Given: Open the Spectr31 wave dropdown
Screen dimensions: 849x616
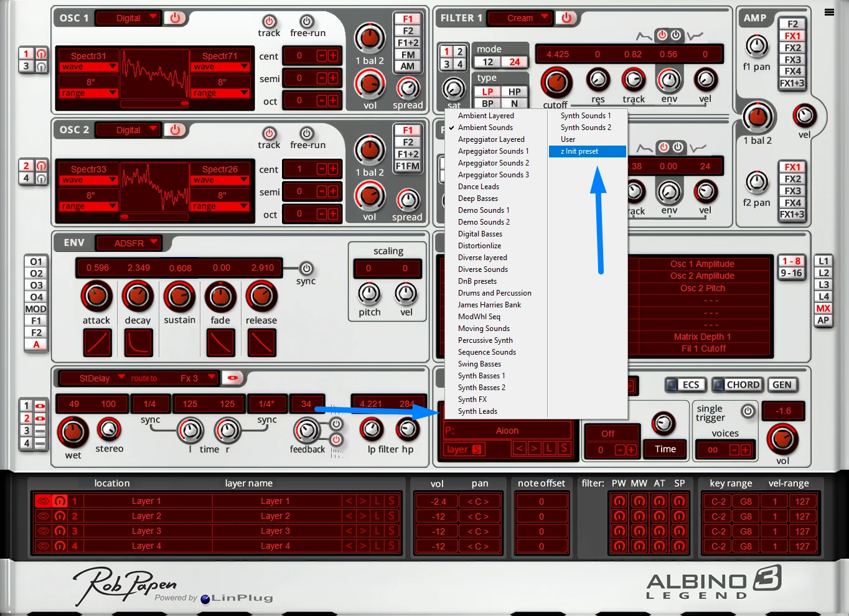Looking at the screenshot, I should [88, 67].
